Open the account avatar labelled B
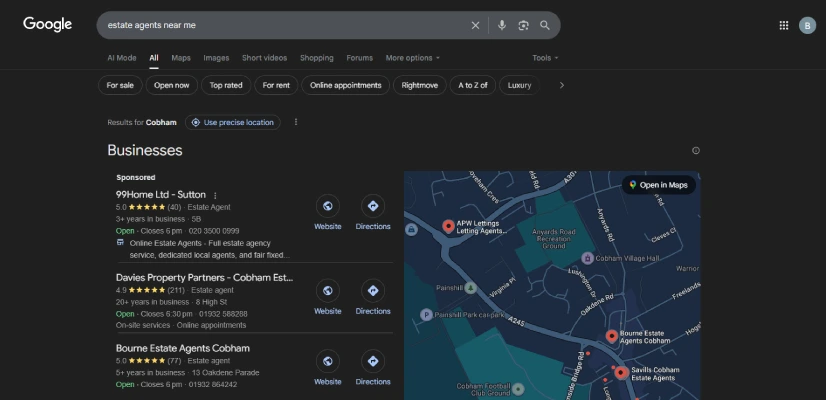Viewport: 826px width, 400px height. click(807, 25)
